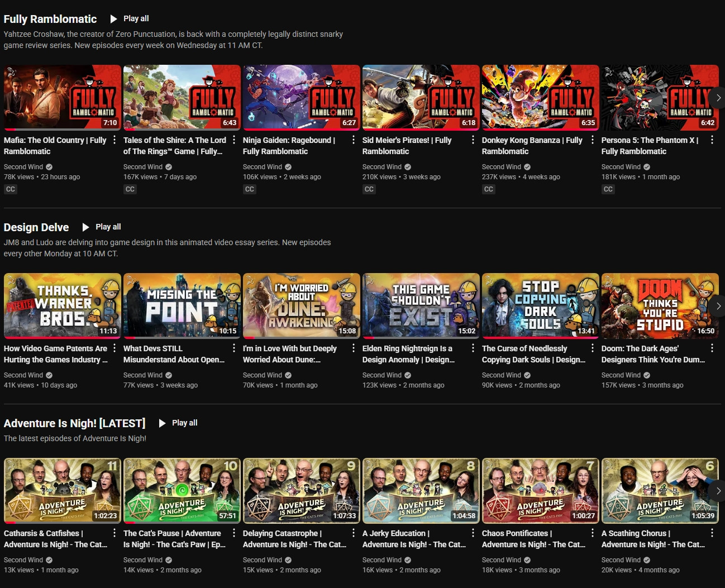This screenshot has width=725, height=588.
Task: Open menu for Tales of the Shire video
Action: click(x=234, y=140)
